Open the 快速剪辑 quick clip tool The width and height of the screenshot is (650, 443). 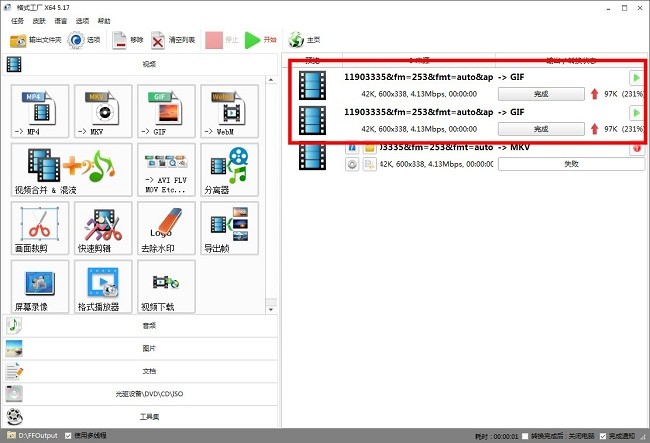pyautogui.click(x=103, y=228)
